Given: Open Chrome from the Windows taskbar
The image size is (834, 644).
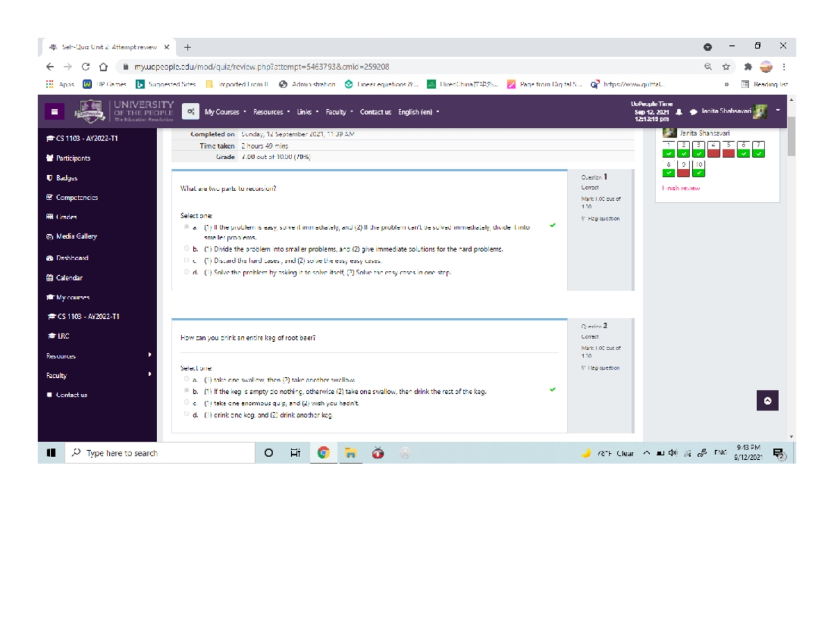Looking at the screenshot, I should 323,453.
